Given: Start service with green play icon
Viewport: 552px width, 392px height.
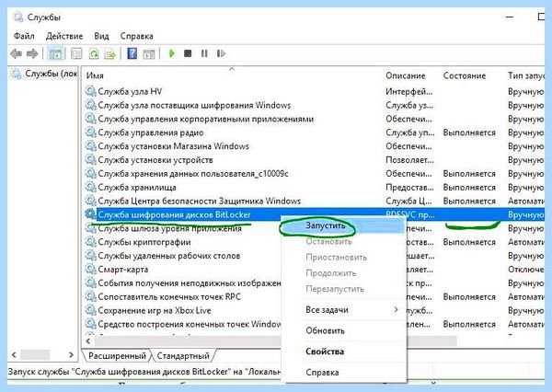Looking at the screenshot, I should point(172,53).
